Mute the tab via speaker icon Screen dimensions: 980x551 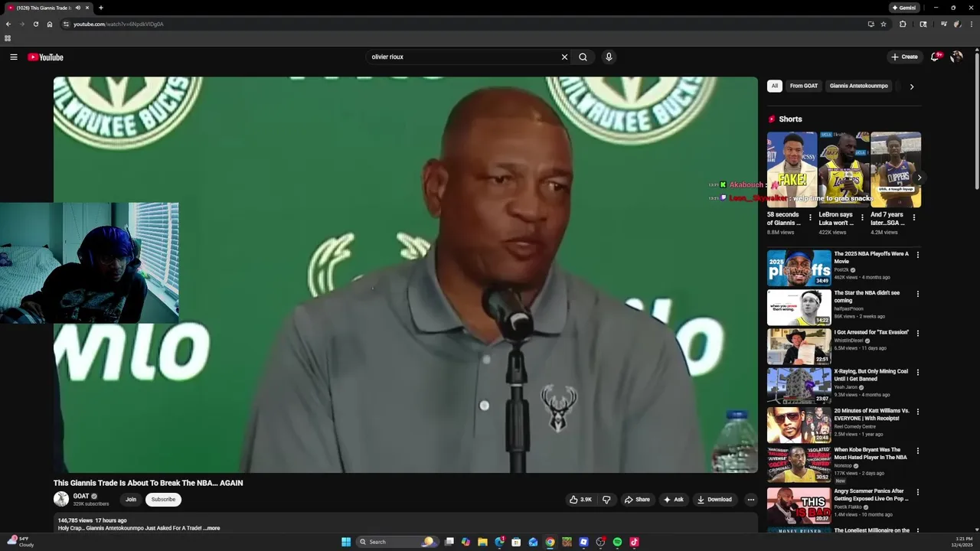[x=77, y=8]
